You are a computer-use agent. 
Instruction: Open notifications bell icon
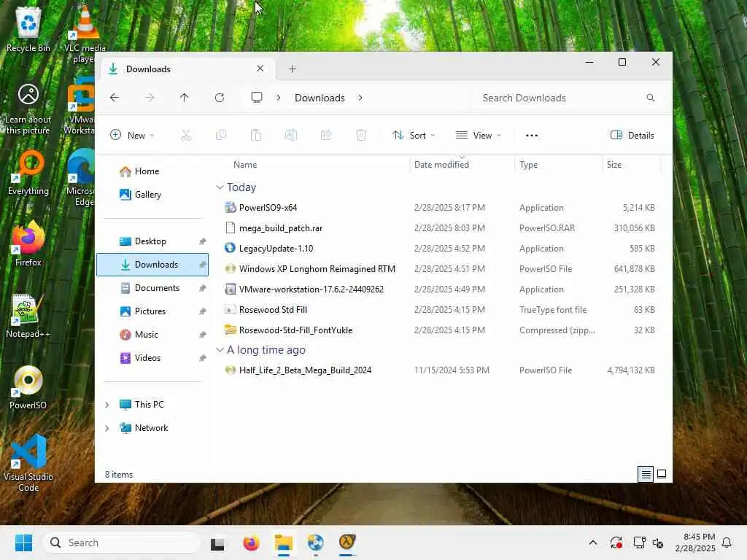click(727, 542)
